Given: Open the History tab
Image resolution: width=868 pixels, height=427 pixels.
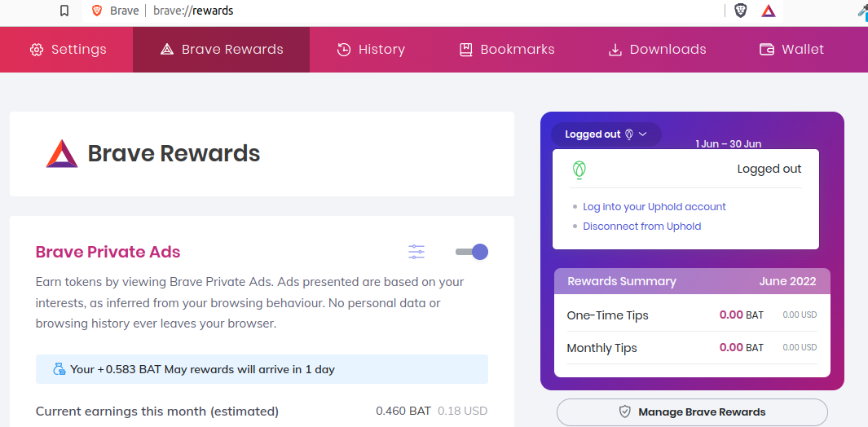Looking at the screenshot, I should 372,49.
